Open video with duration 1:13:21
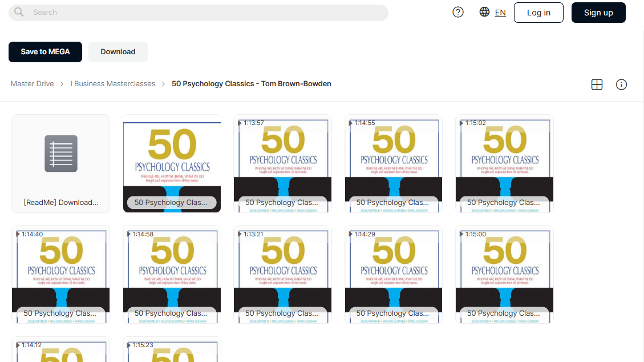The image size is (644, 362). (x=282, y=275)
